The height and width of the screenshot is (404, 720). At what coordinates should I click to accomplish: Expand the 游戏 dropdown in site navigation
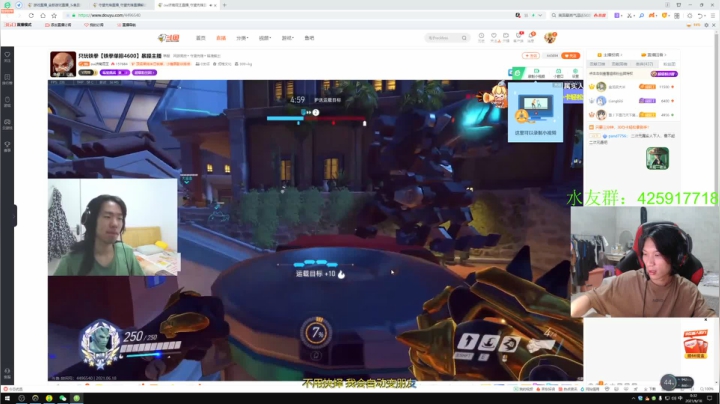288,38
